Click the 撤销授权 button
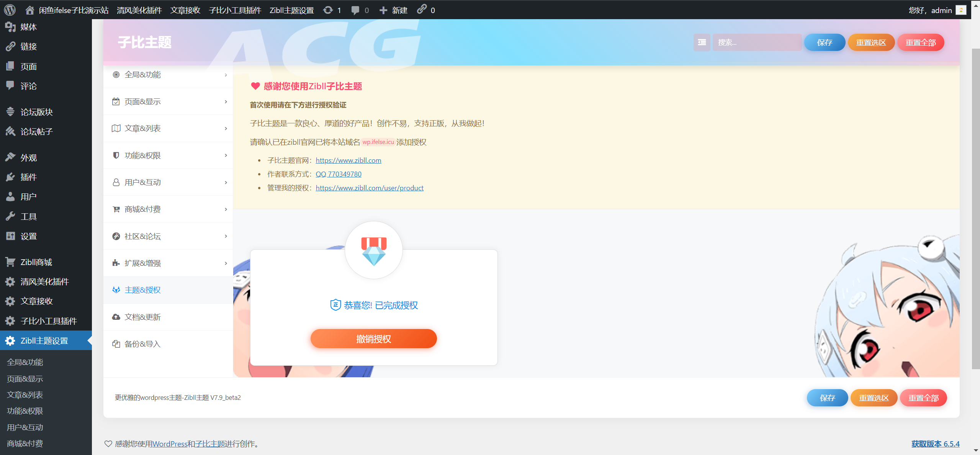Screen dimensions: 980x455 (373, 339)
